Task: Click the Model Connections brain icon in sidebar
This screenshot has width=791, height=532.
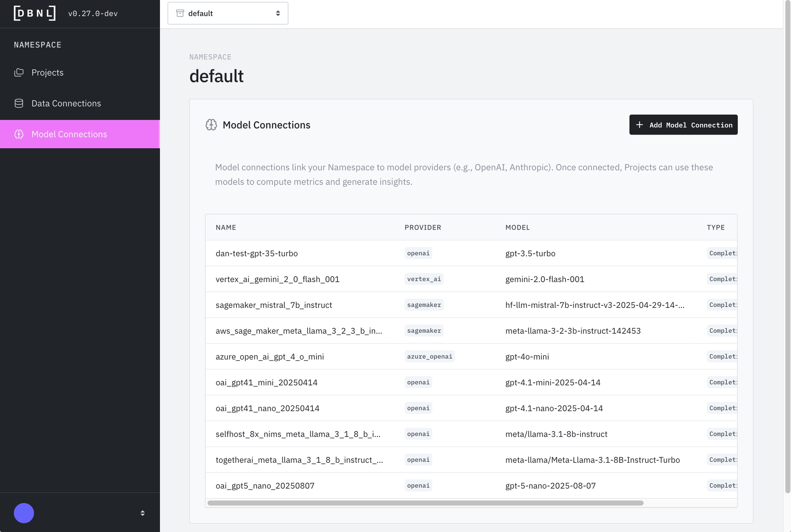Action: click(x=19, y=134)
